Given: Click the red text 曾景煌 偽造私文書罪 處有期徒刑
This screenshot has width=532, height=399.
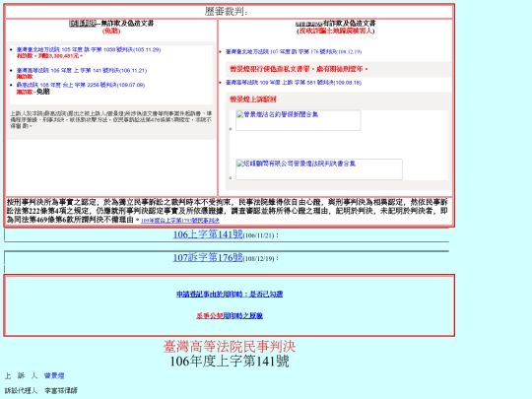Looking at the screenshot, I should coord(299,69).
